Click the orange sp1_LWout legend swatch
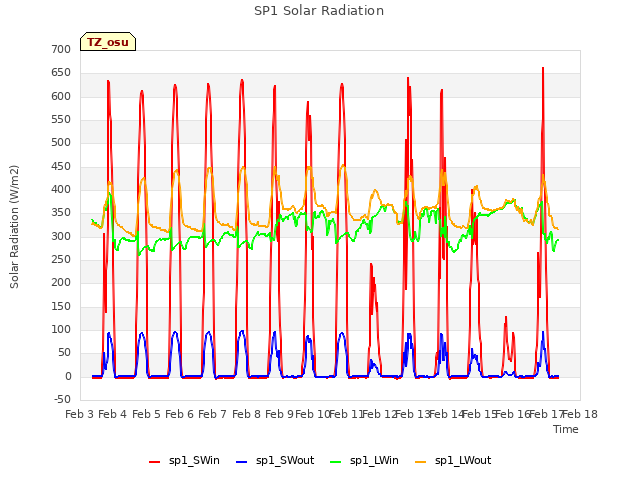Image resolution: width=640 pixels, height=480 pixels. click(x=420, y=462)
